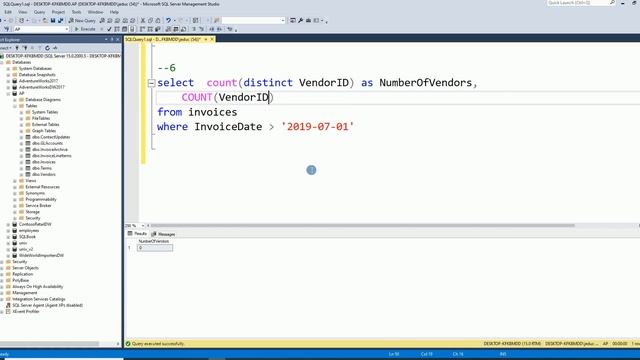Image resolution: width=640 pixels, height=360 pixels.
Task: Select the dbo.GLAccounts table
Action: 47,143
